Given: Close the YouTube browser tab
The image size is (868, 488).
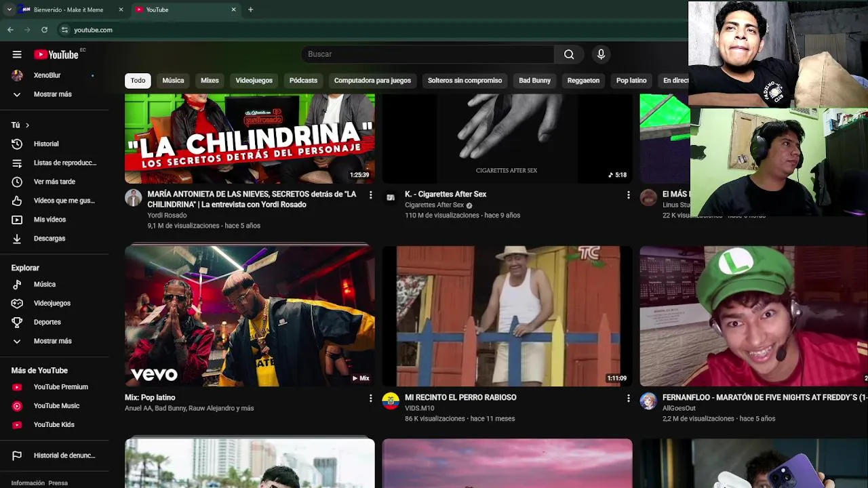Looking at the screenshot, I should 233,9.
